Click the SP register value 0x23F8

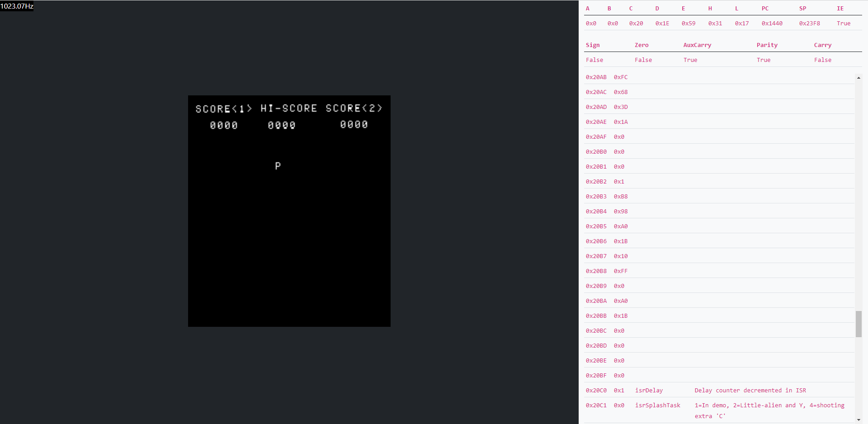(x=810, y=24)
